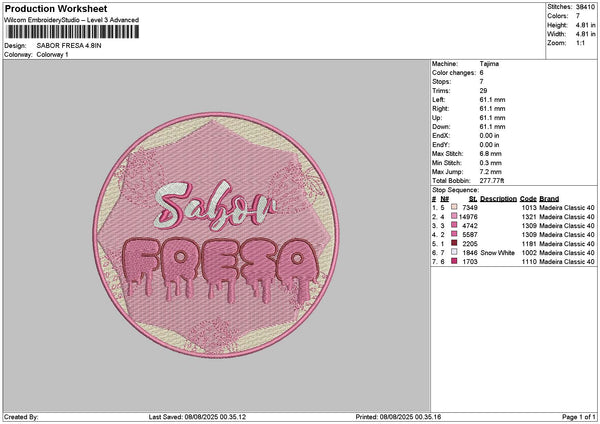
Task: Click the dark red swatch, code 1181
Action: [x=455, y=243]
